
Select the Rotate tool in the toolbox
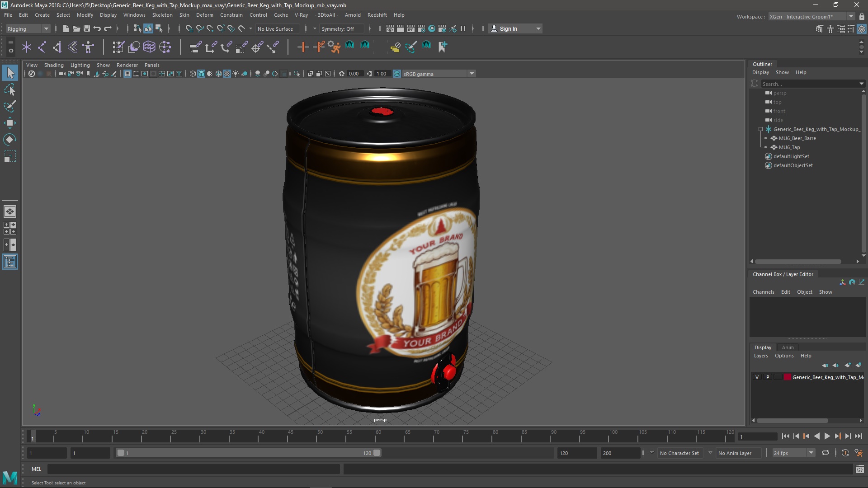[x=9, y=140]
